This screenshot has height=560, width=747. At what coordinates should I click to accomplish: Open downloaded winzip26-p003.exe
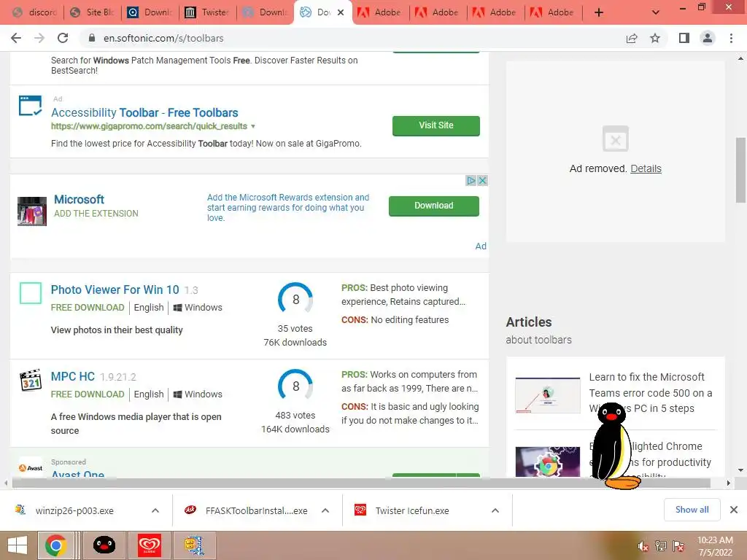click(74, 510)
